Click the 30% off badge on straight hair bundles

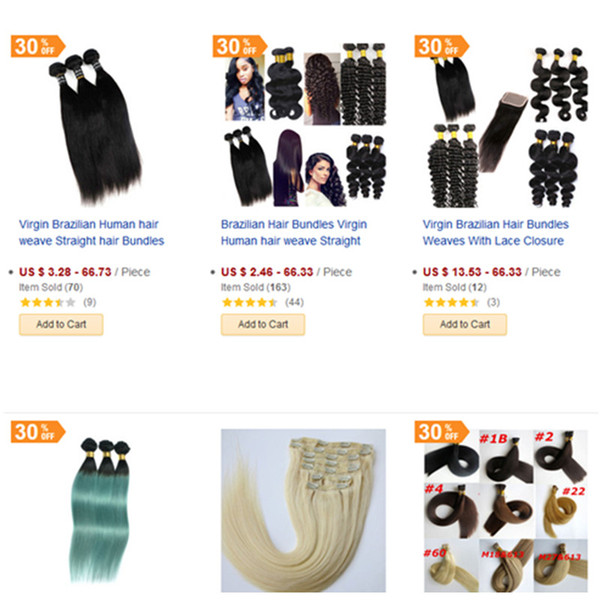38,46
